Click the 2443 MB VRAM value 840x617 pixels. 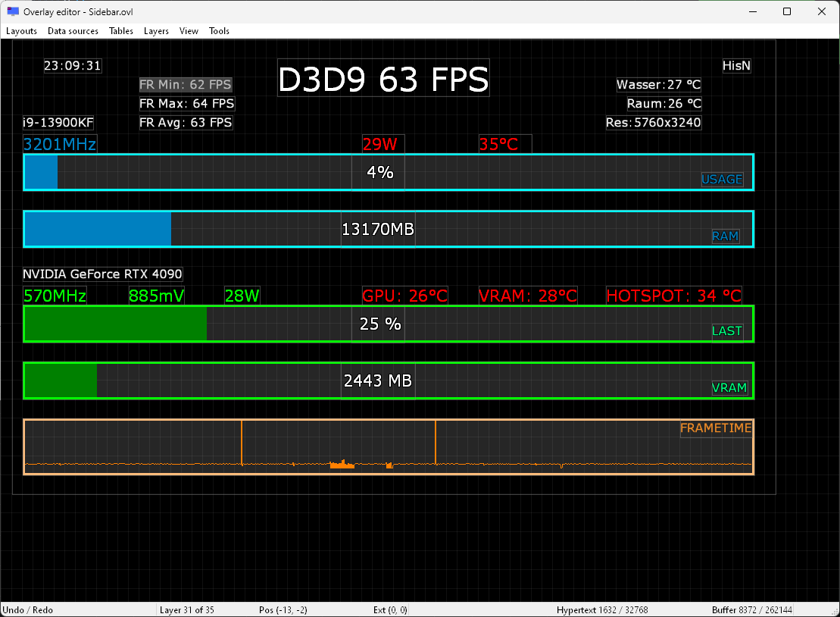tap(378, 381)
